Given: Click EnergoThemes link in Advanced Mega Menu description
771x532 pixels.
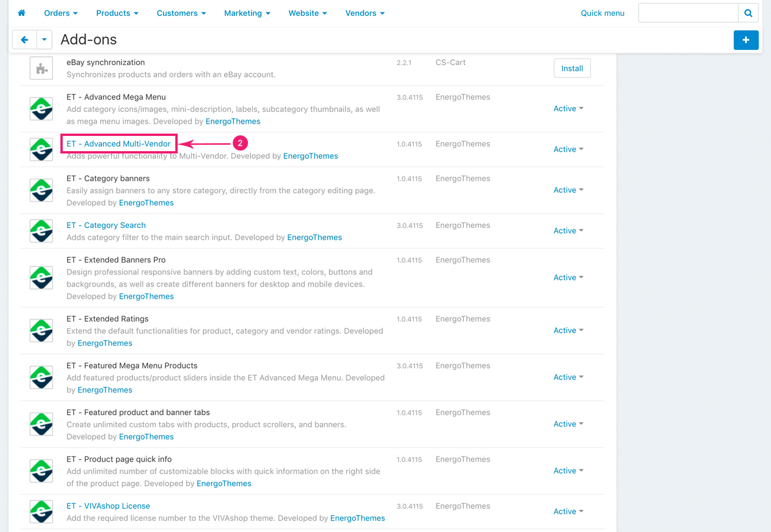Looking at the screenshot, I should 233,121.
